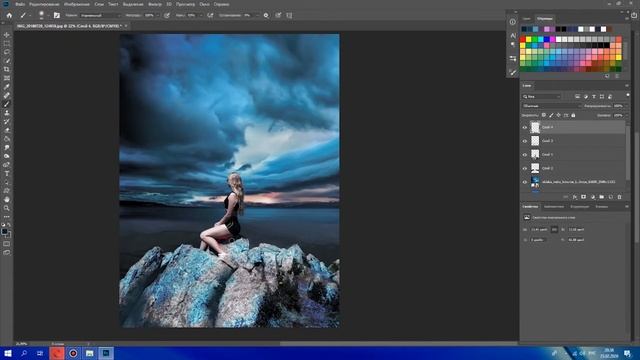Select layer Слой 3 by name
Screen dimensions: 640x360
click(x=548, y=141)
